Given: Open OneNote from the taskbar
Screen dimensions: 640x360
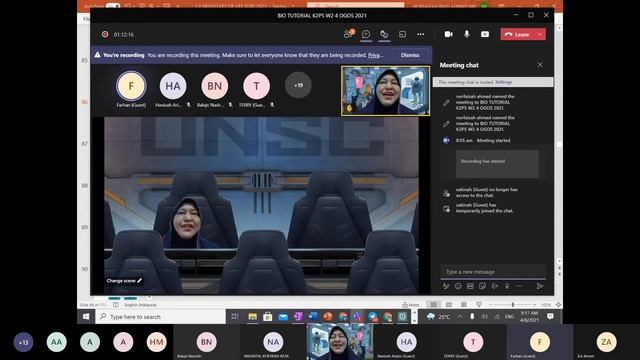Looking at the screenshot, I should pyautogui.click(x=298, y=316).
